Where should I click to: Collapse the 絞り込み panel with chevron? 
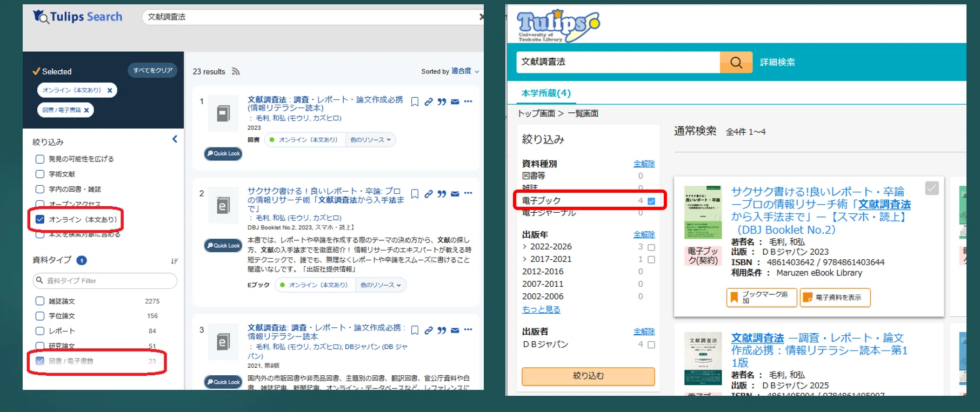tap(175, 139)
